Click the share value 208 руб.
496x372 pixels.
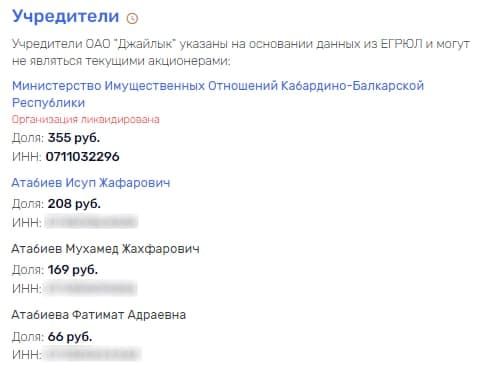(74, 204)
